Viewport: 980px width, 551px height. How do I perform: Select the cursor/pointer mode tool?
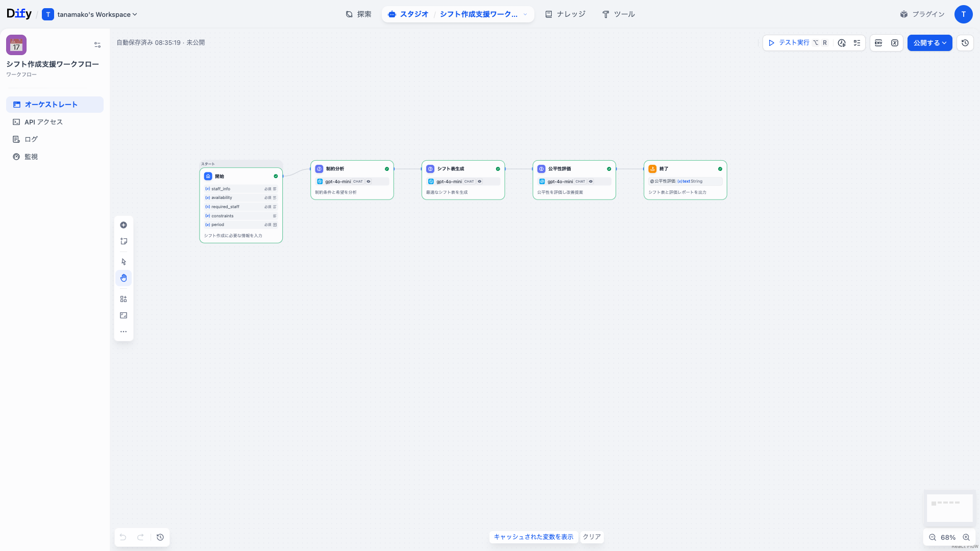[123, 261]
